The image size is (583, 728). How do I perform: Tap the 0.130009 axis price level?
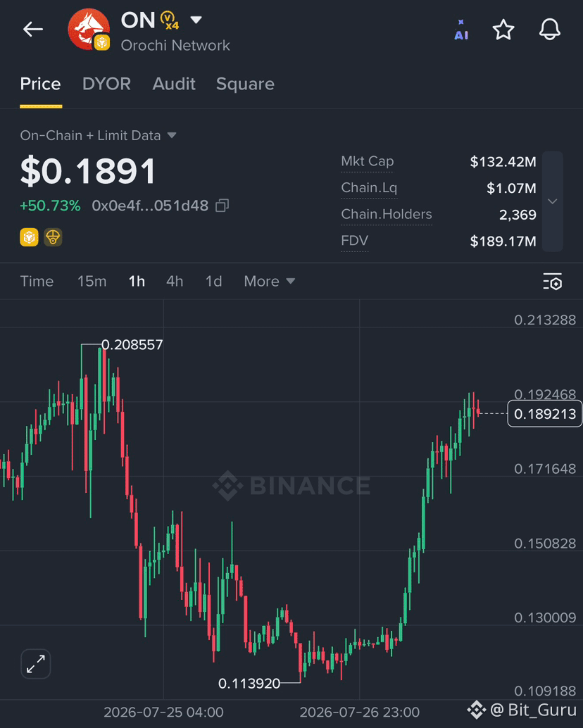pos(545,617)
